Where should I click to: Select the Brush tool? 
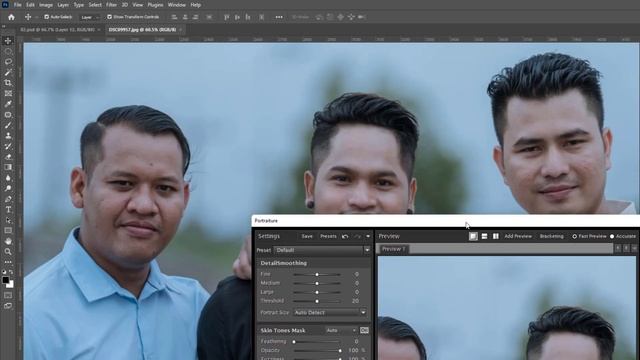tap(8, 125)
